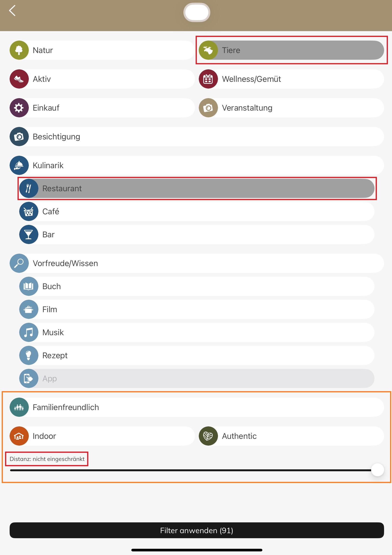The width and height of the screenshot is (392, 555).
Task: Tap the sneaker icon for Aktiv
Action: 19,79
